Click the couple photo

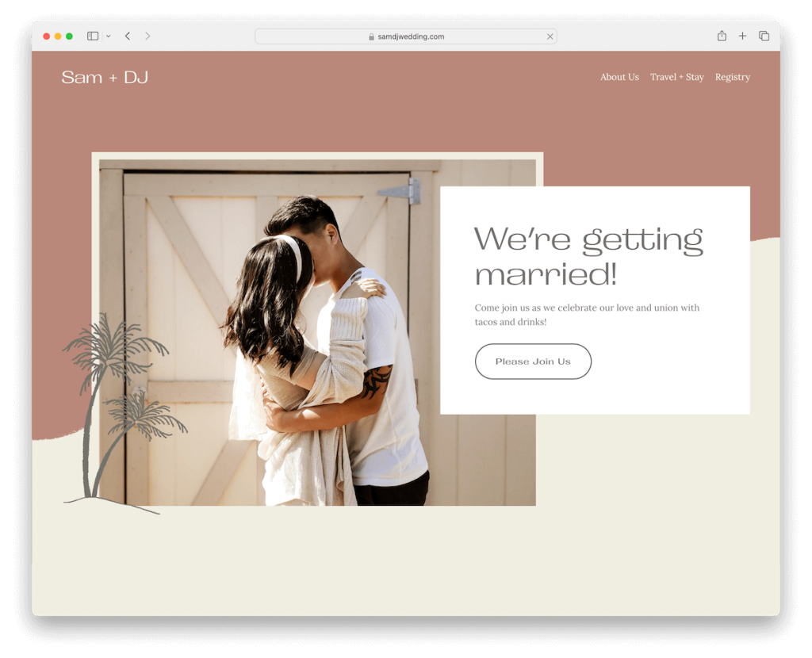point(317,332)
